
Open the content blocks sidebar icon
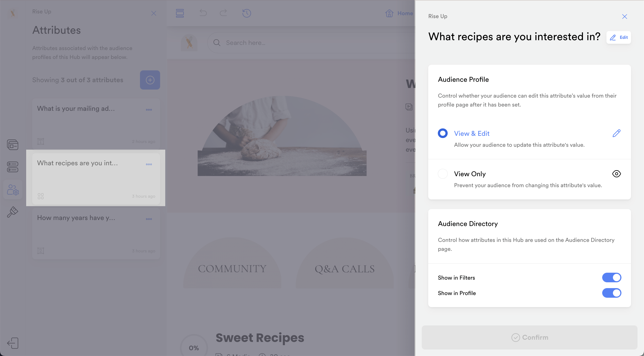(x=13, y=145)
